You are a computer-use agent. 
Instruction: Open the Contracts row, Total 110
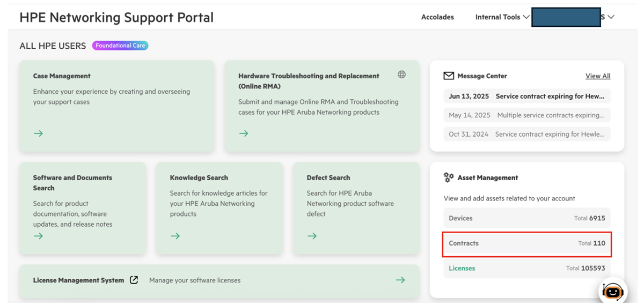click(x=527, y=243)
